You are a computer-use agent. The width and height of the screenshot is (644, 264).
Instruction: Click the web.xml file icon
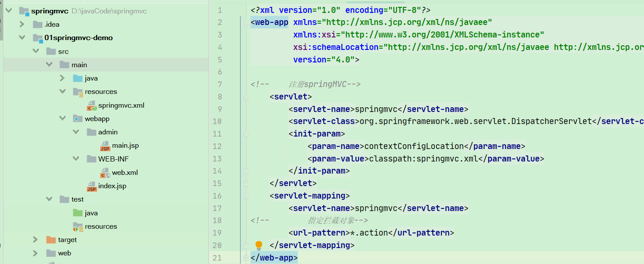(x=105, y=173)
